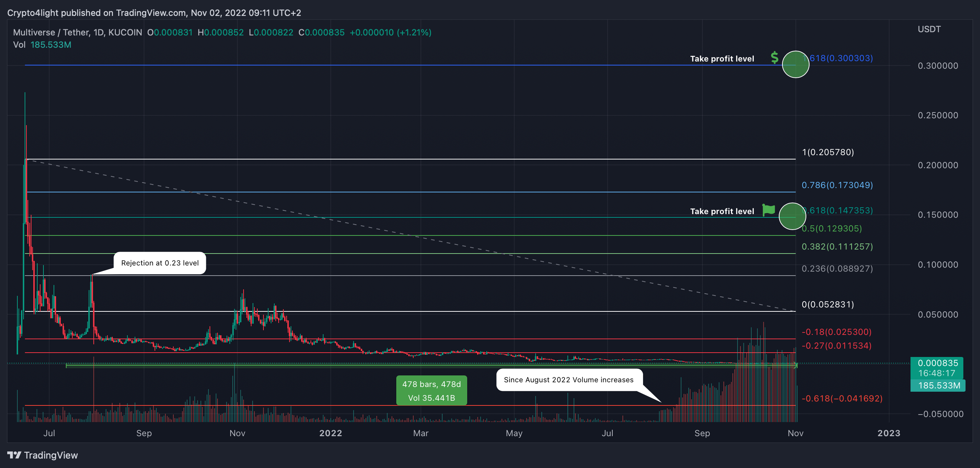
Task: Click the 0.786(0.173049) Fibonacci label
Action: click(x=837, y=185)
